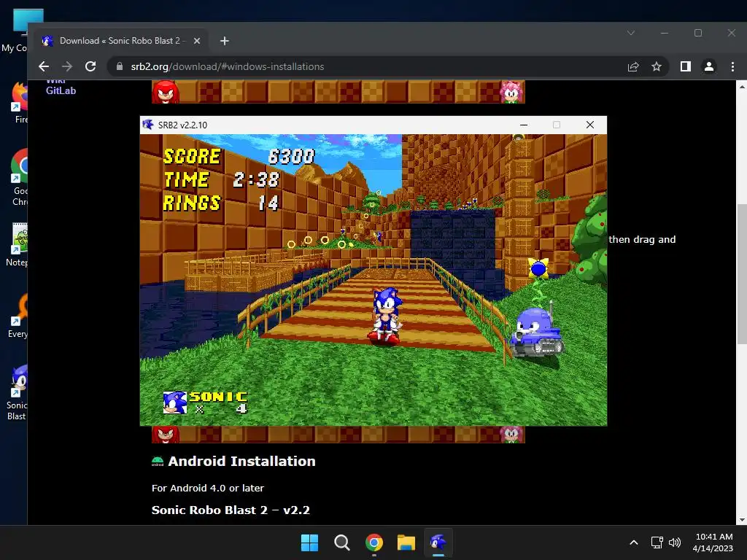Screen dimensions: 747x560
Task: Select Sonic Robo Blast desktop shortcut
Action: [18, 393]
